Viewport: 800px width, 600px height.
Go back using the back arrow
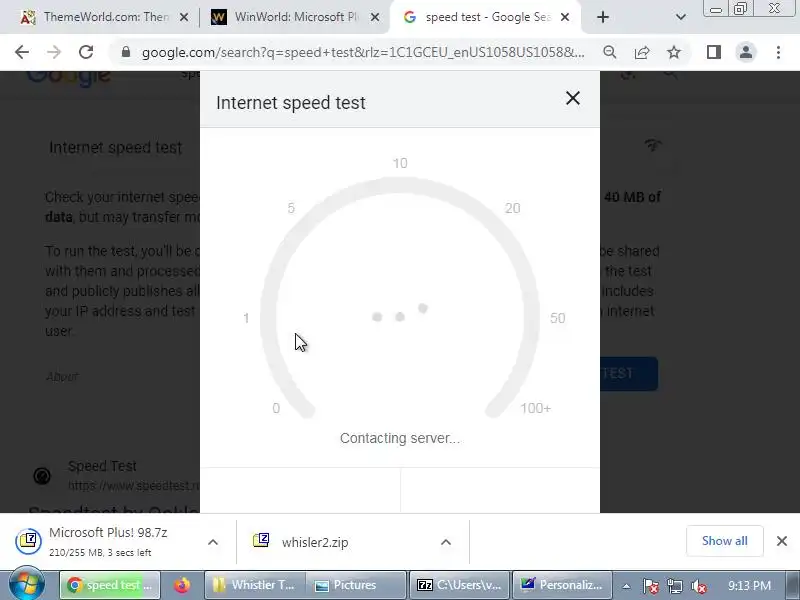click(x=22, y=52)
